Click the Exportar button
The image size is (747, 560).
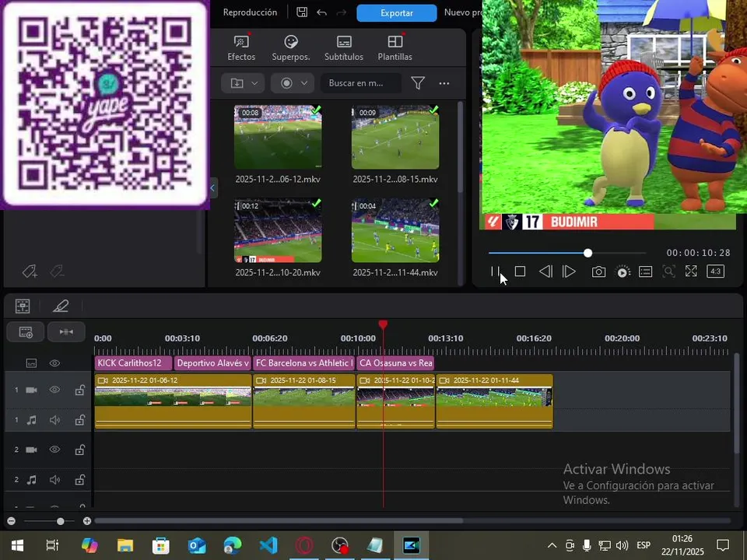point(396,13)
